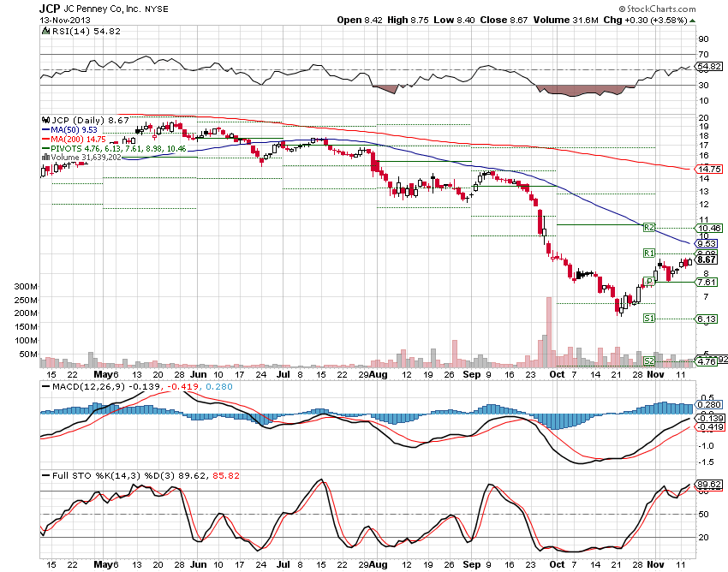Click the RSI(14) 54.82 legend text

86,31
